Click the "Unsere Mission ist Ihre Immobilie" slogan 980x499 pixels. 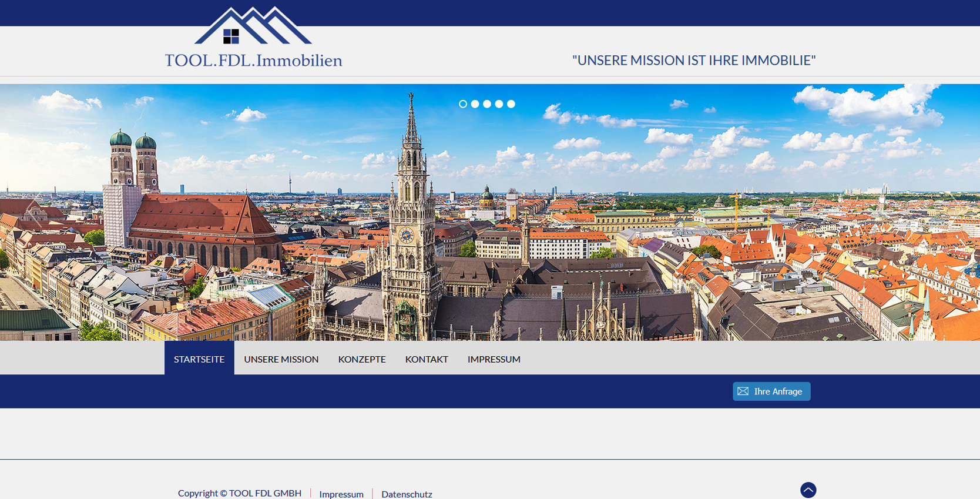click(x=694, y=61)
